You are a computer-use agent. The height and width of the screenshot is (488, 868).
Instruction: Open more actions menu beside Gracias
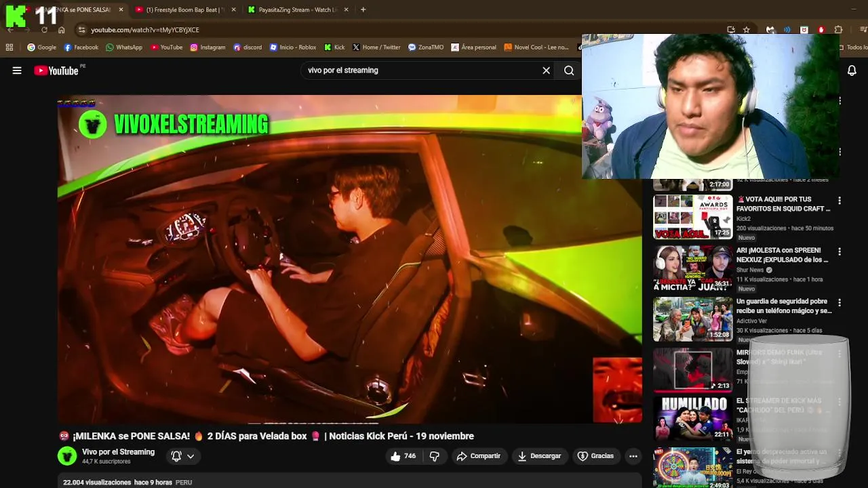pyautogui.click(x=633, y=456)
